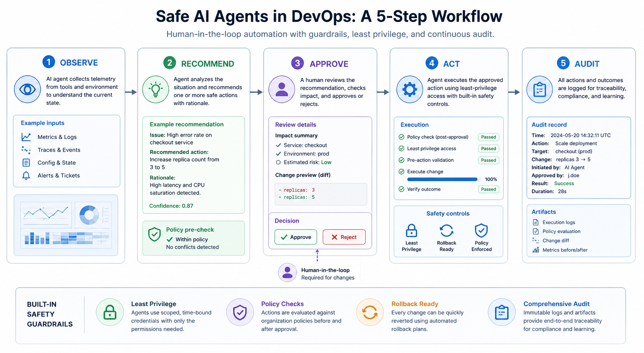Click the Rollback Ready circular arrows in Safety controls

446,231
